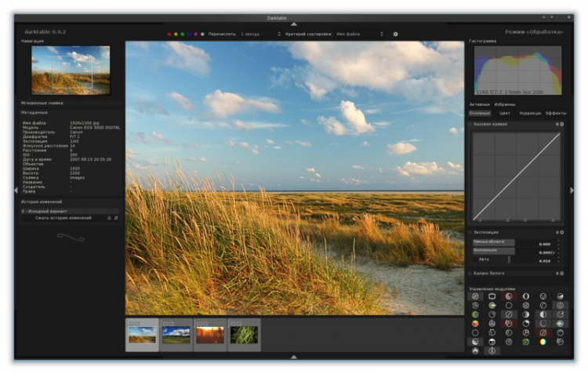
Task: Collapse the left side panel arrow
Action: tap(16, 190)
